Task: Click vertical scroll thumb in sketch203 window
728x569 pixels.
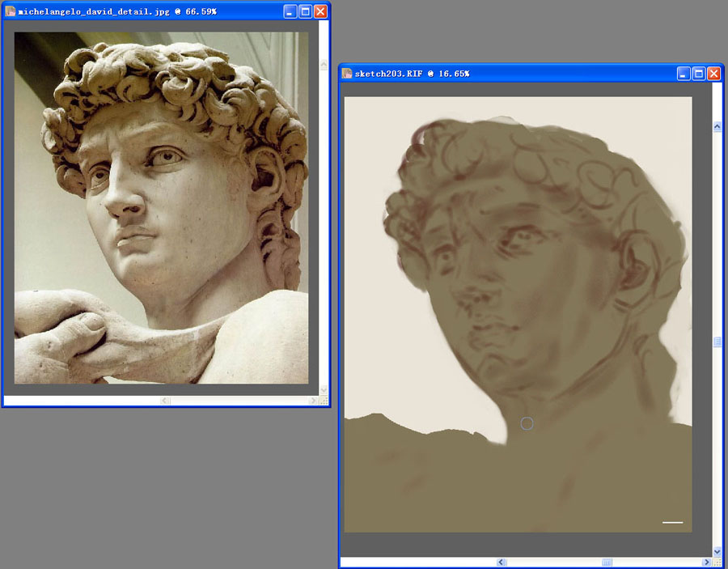Action: (717, 342)
